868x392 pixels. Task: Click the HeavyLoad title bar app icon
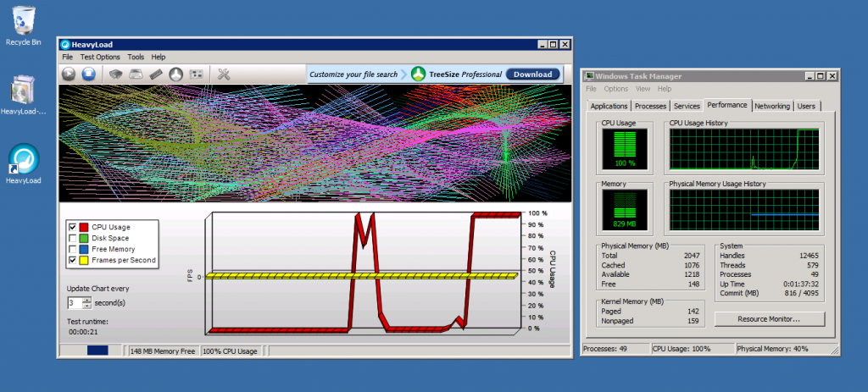coord(65,45)
